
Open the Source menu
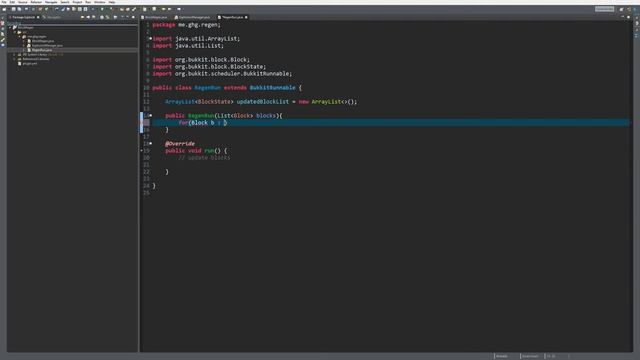point(23,2)
